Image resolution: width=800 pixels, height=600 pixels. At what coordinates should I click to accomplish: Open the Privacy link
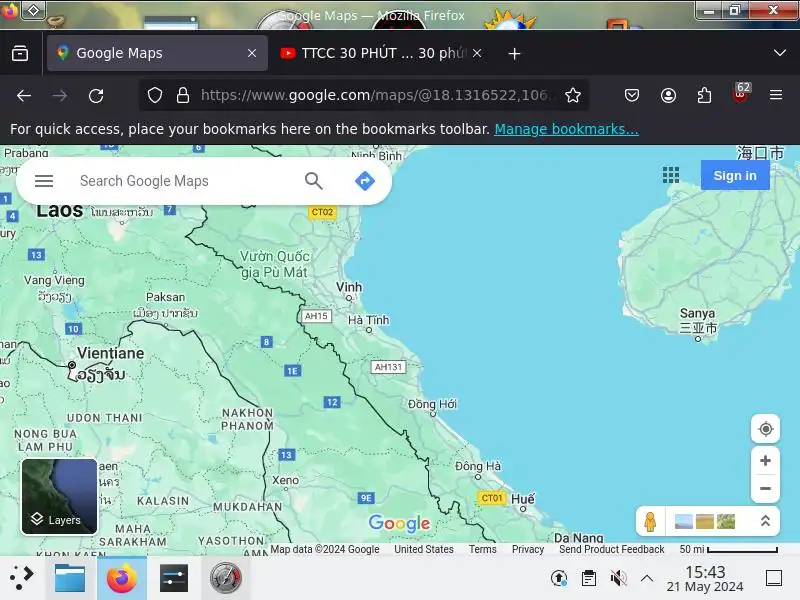[x=528, y=549]
